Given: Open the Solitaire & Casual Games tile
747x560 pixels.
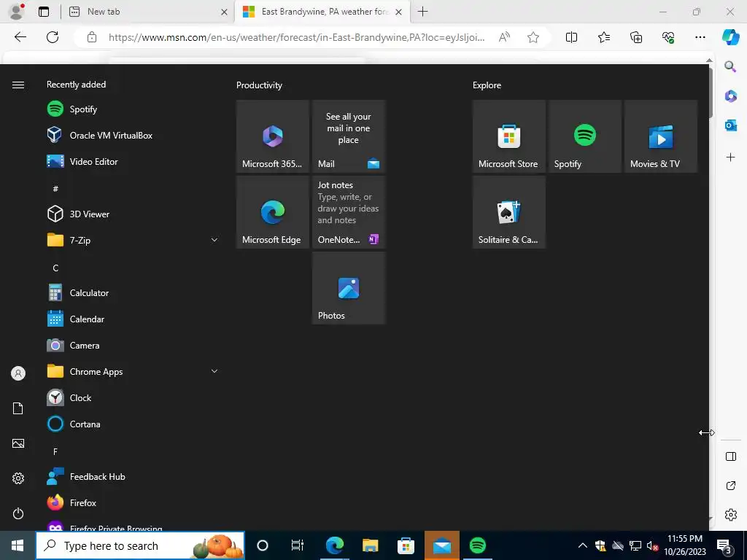Looking at the screenshot, I should pos(508,212).
